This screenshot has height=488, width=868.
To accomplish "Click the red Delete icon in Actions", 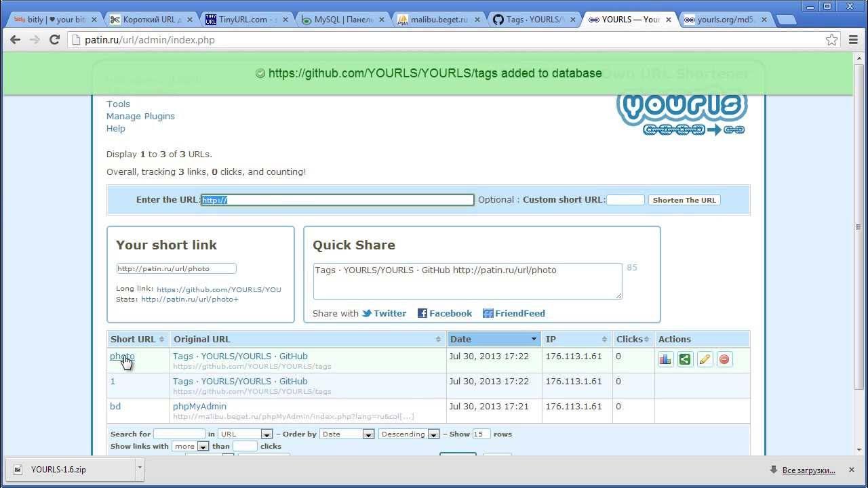I will tap(724, 359).
